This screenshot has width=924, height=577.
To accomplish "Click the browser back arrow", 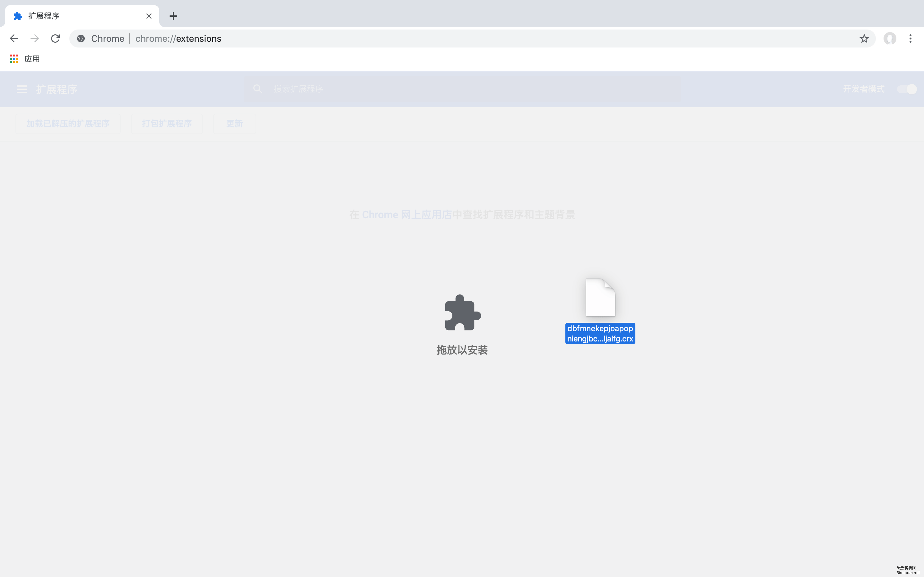I will click(x=14, y=38).
